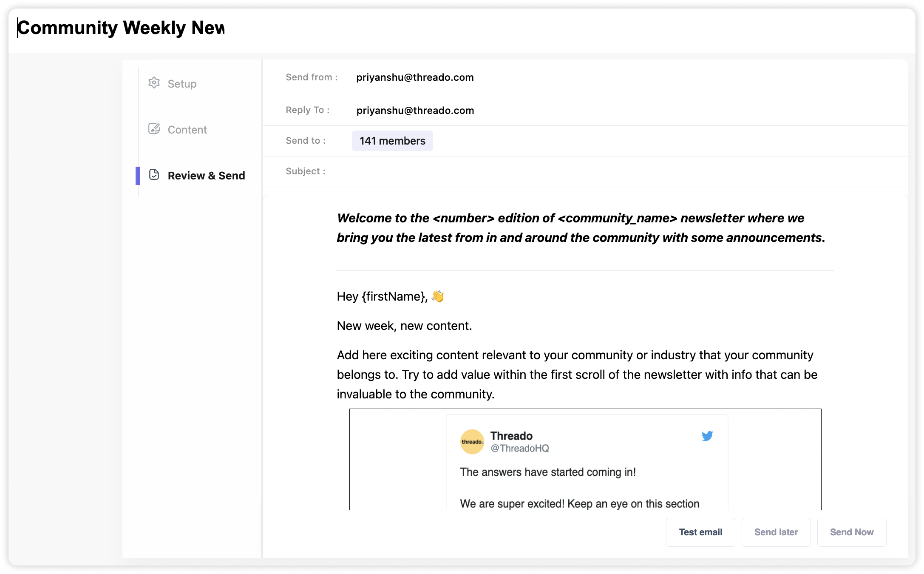The image size is (924, 574).
Task: Select the Review & Send step
Action: pyautogui.click(x=206, y=176)
